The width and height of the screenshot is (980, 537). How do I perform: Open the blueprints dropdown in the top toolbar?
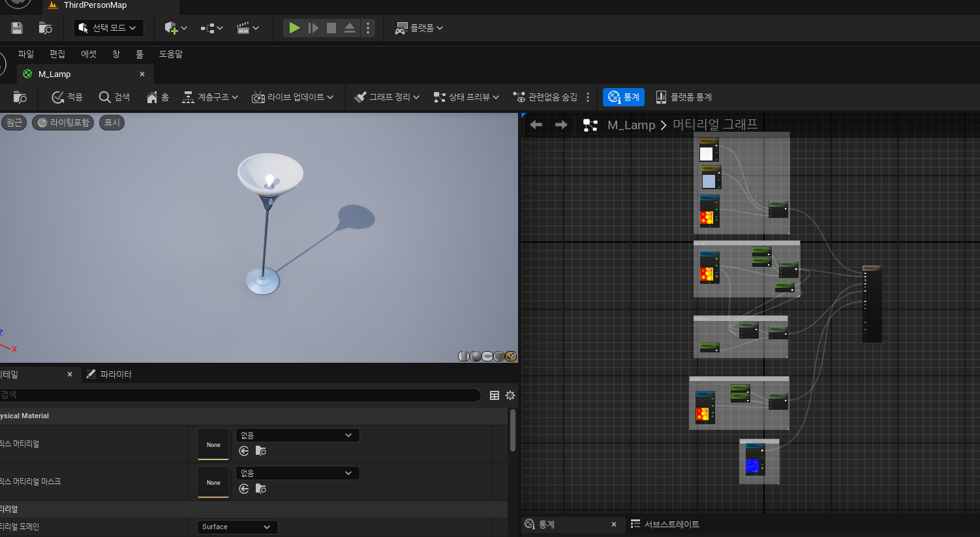click(x=211, y=28)
